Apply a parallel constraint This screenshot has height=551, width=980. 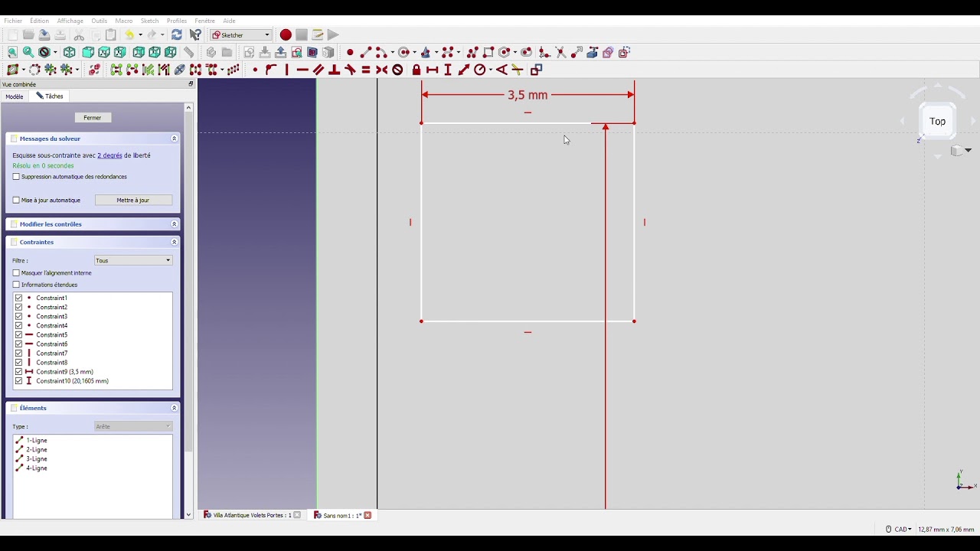[x=318, y=70]
